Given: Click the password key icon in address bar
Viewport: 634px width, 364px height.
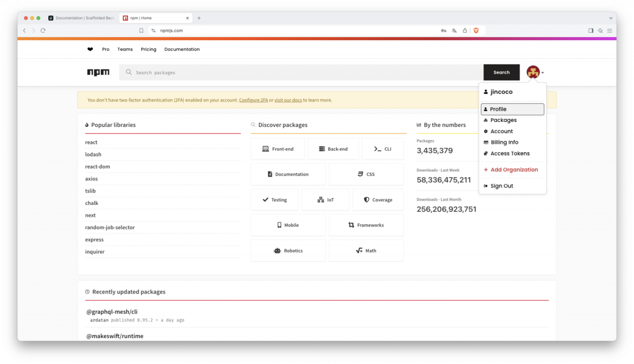Looking at the screenshot, I should click(x=443, y=30).
